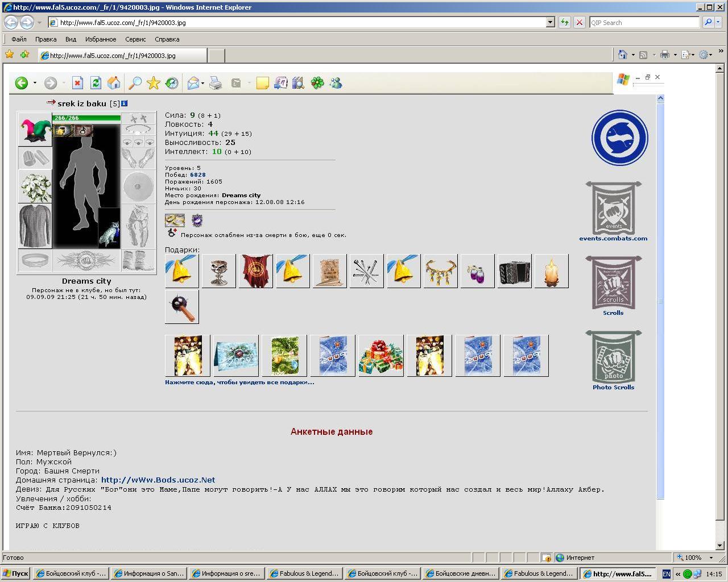Click the purple potions gift
This screenshot has height=582, width=728.
pyautogui.click(x=478, y=271)
